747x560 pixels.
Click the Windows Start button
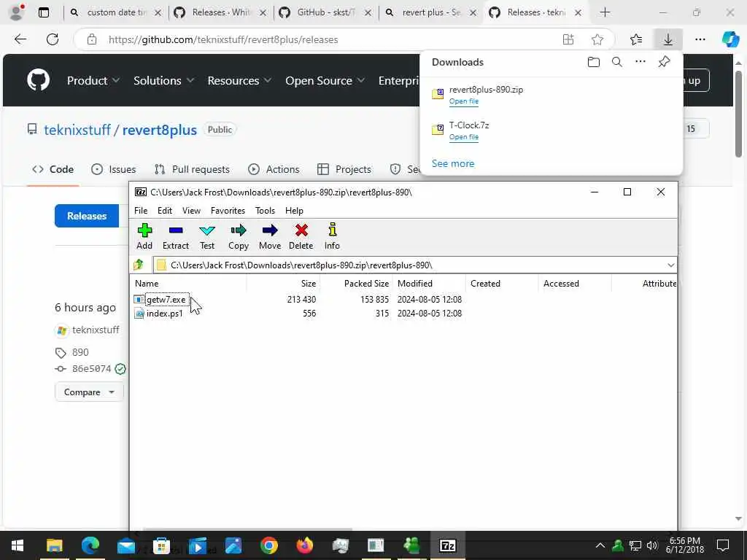18,545
